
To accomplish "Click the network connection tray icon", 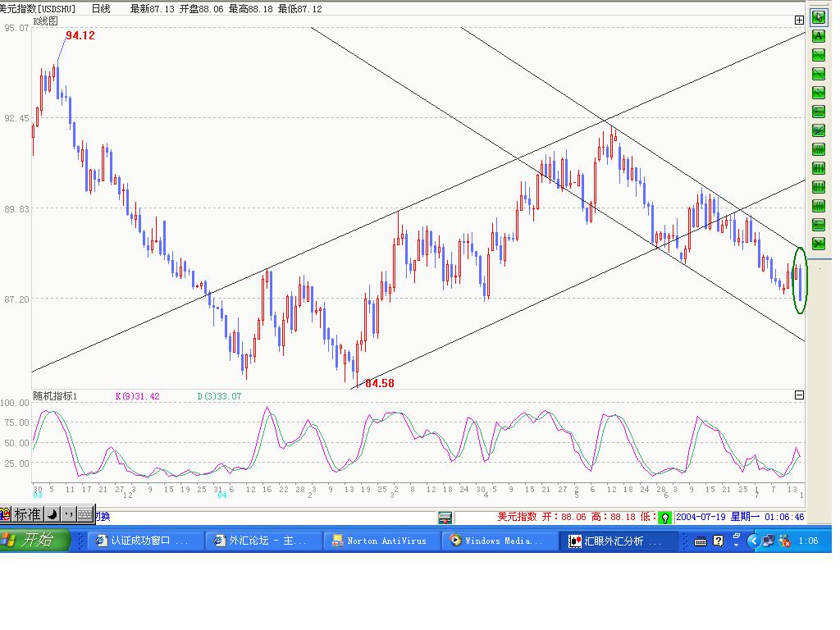I will pos(769,541).
